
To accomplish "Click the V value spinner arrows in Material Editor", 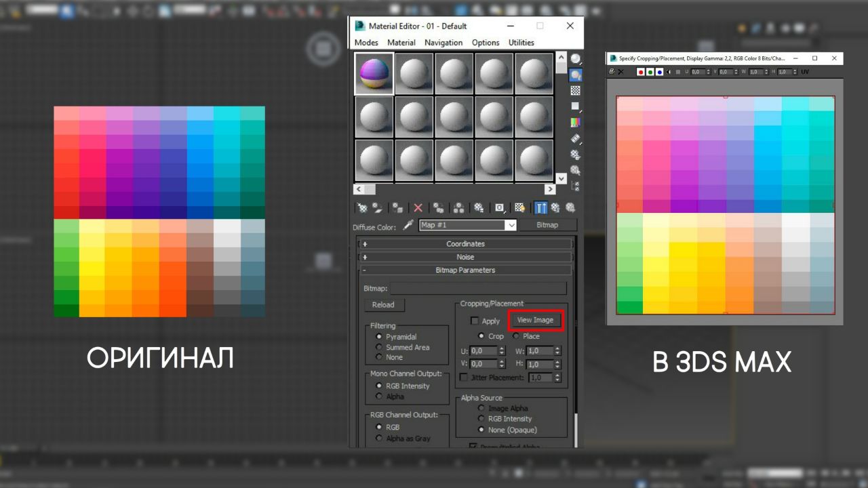I will (x=502, y=364).
